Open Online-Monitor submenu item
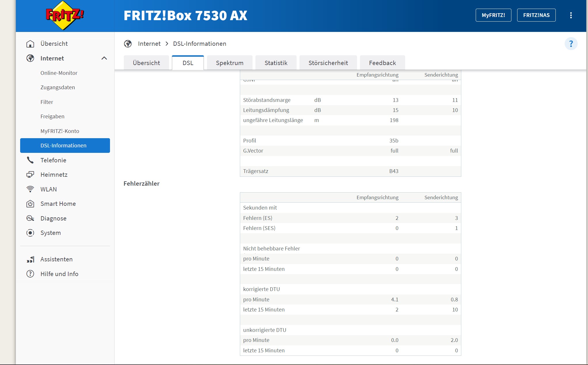This screenshot has height=365, width=588. (59, 73)
